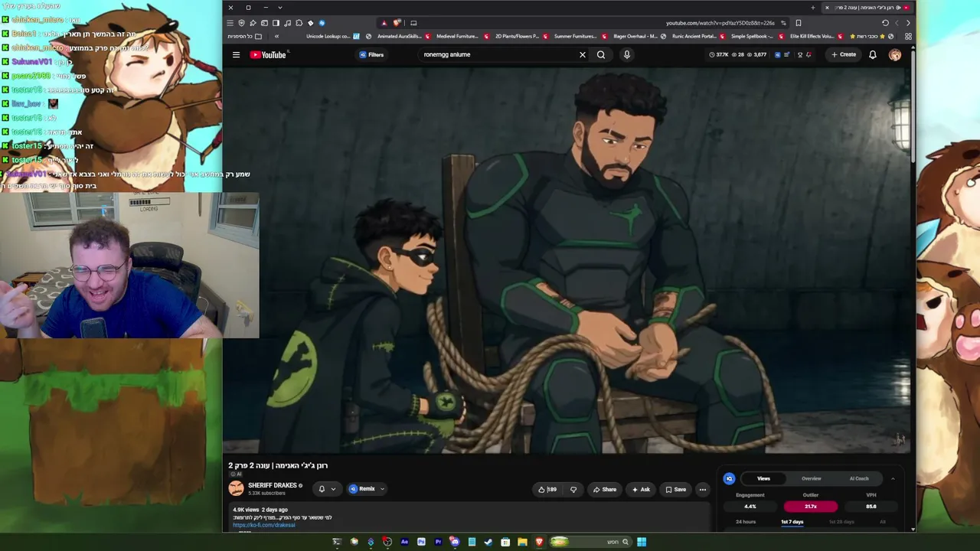Open SHERIFF DRAKES channel avatar
Viewport: 980px width, 551px height.
[x=236, y=488]
